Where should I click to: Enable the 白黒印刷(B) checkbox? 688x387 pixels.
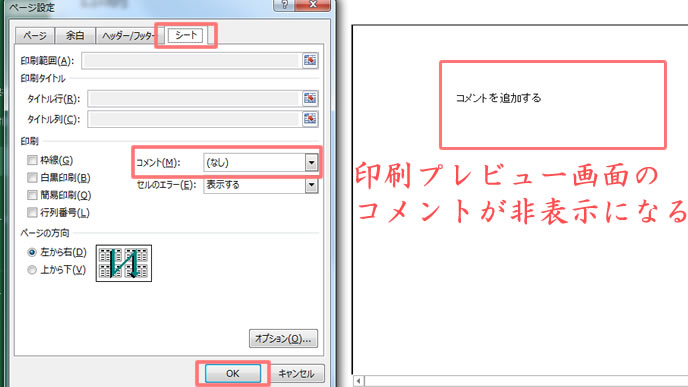coord(32,178)
